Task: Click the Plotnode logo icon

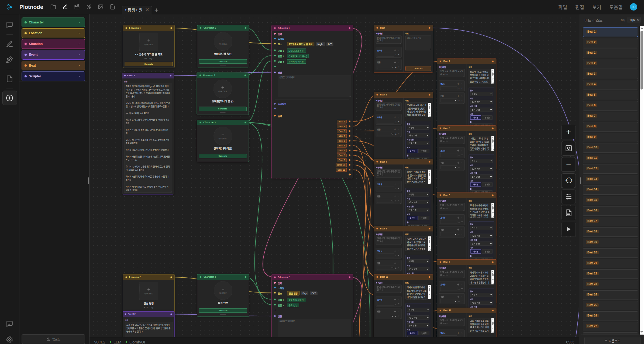Action: (x=10, y=7)
